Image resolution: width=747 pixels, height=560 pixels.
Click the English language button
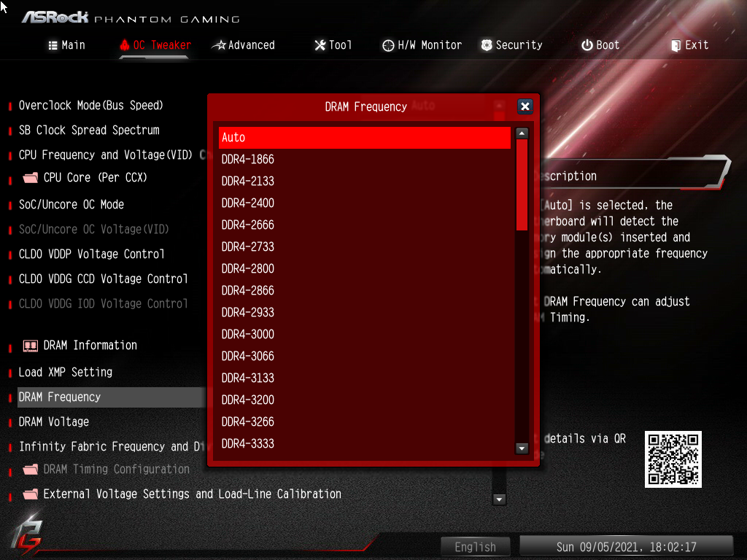(x=476, y=547)
